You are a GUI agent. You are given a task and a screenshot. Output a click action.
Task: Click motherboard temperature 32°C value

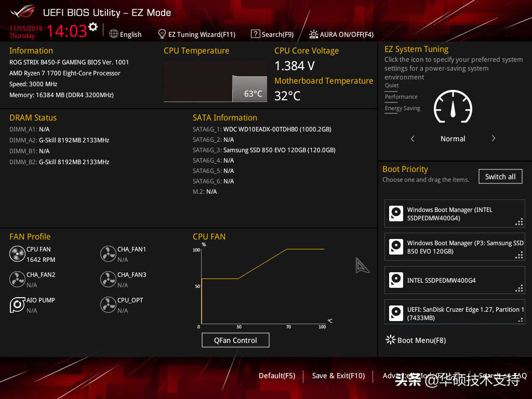click(287, 96)
